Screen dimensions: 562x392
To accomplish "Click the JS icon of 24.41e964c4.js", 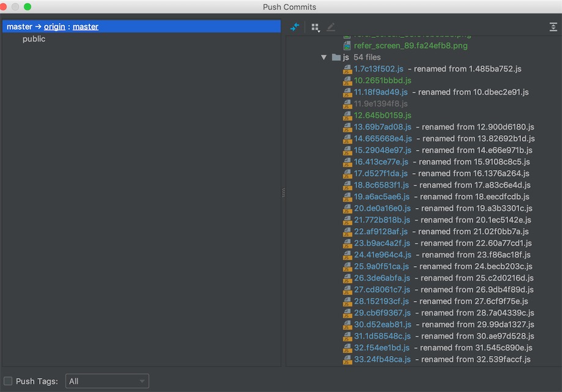I will point(347,255).
